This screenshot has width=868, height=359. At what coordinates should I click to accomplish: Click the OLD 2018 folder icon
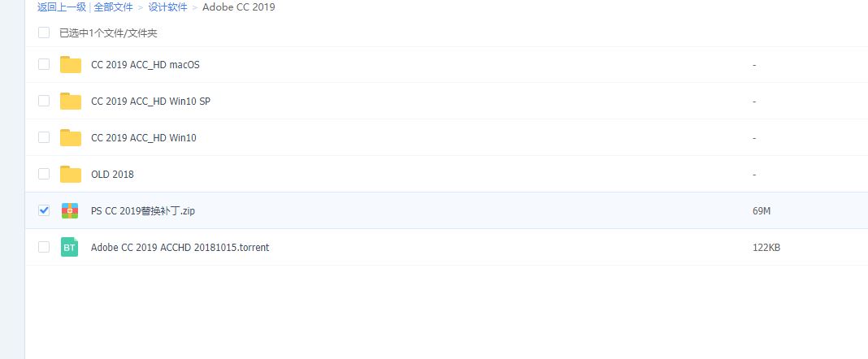(71, 175)
